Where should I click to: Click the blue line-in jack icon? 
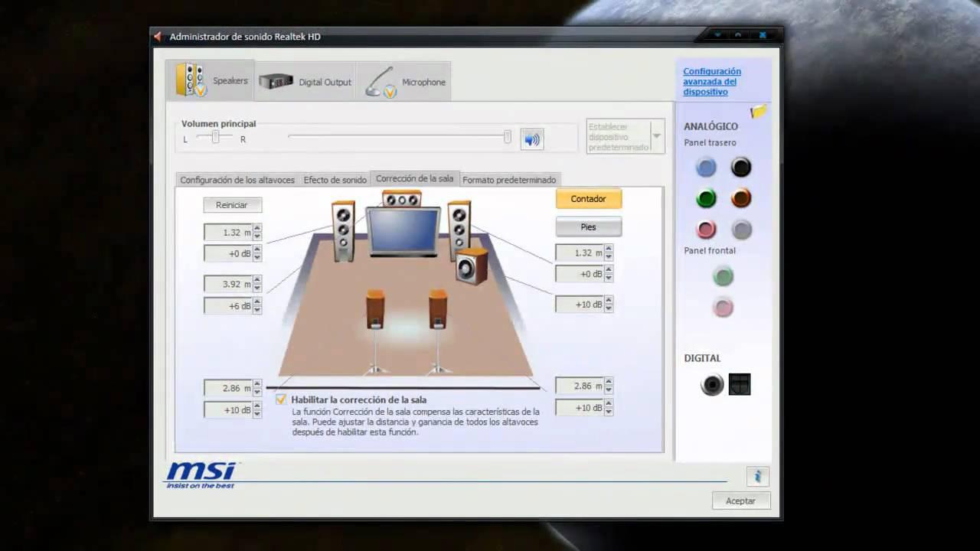click(x=705, y=167)
